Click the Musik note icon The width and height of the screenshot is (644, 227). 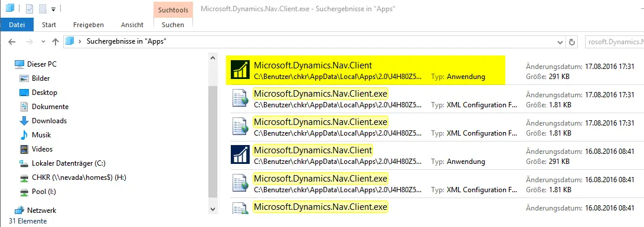coord(24,135)
